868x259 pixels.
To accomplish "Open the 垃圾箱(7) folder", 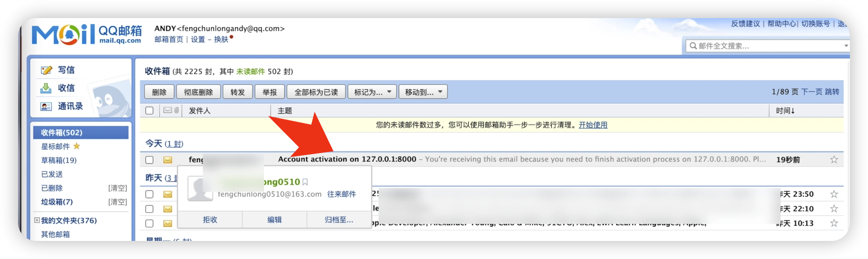I will coord(57,202).
